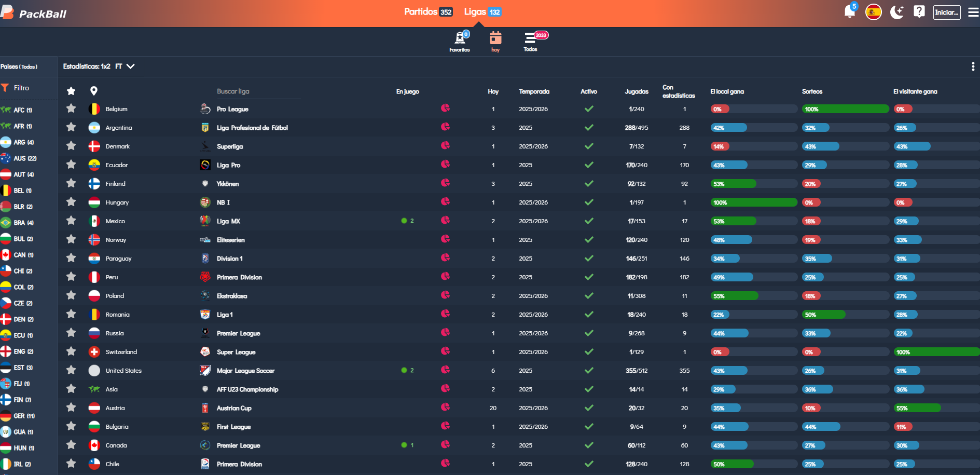Open the notifications bell

tap(850, 11)
